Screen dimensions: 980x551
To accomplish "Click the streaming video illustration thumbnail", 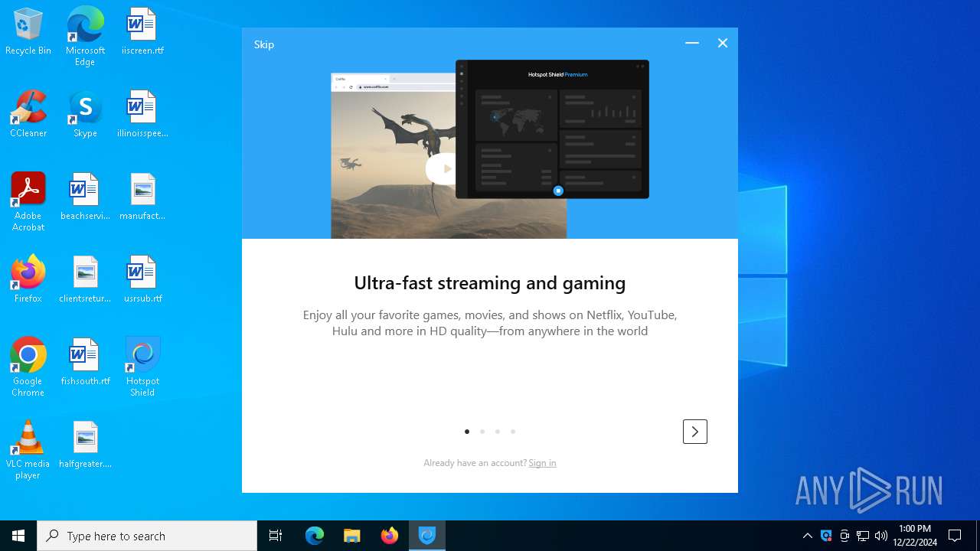I will tap(394, 156).
